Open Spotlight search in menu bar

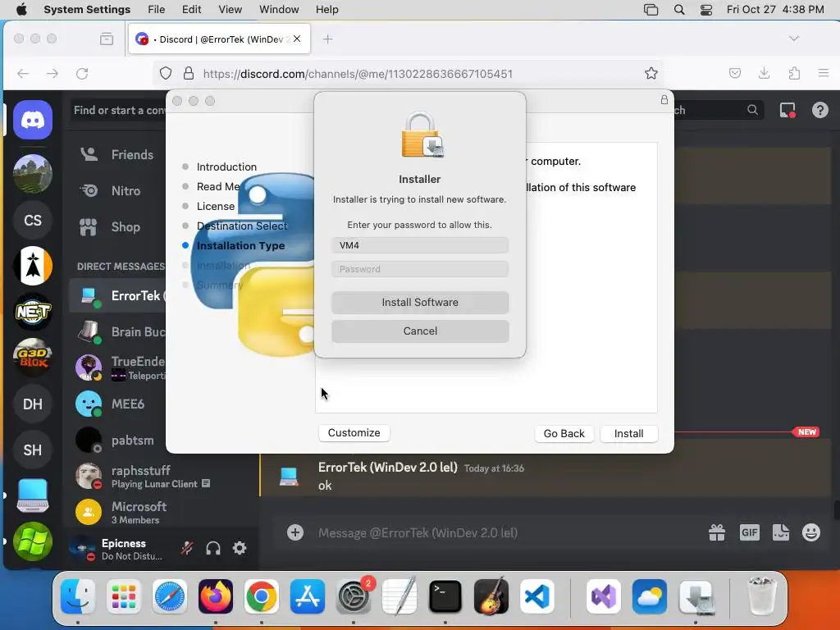[x=678, y=10]
